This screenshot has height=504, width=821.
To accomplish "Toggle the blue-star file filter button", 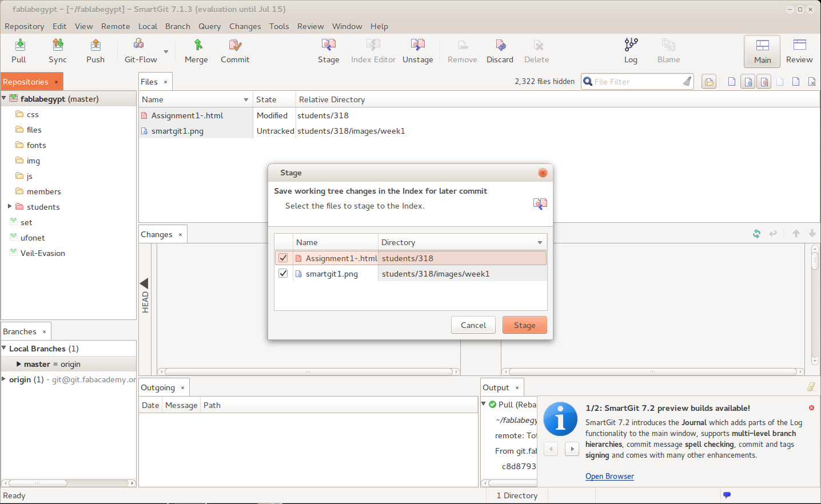I will pos(748,82).
